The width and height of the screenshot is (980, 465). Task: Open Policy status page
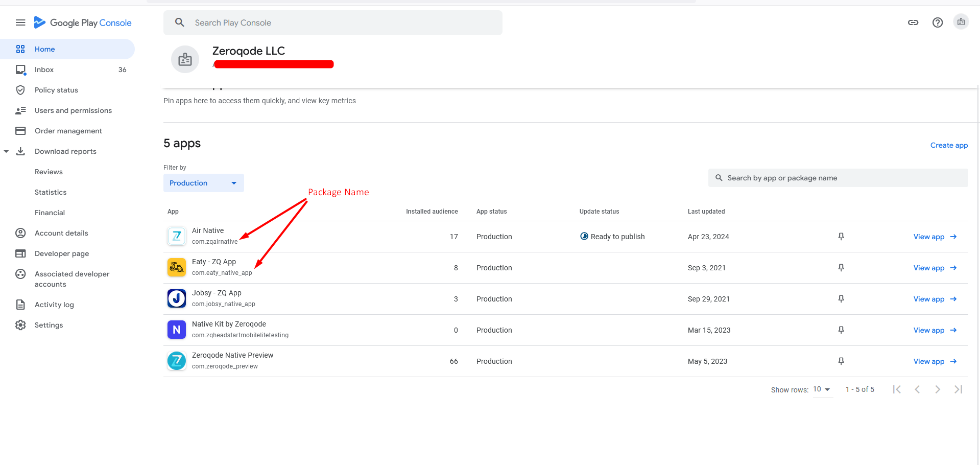67,90
